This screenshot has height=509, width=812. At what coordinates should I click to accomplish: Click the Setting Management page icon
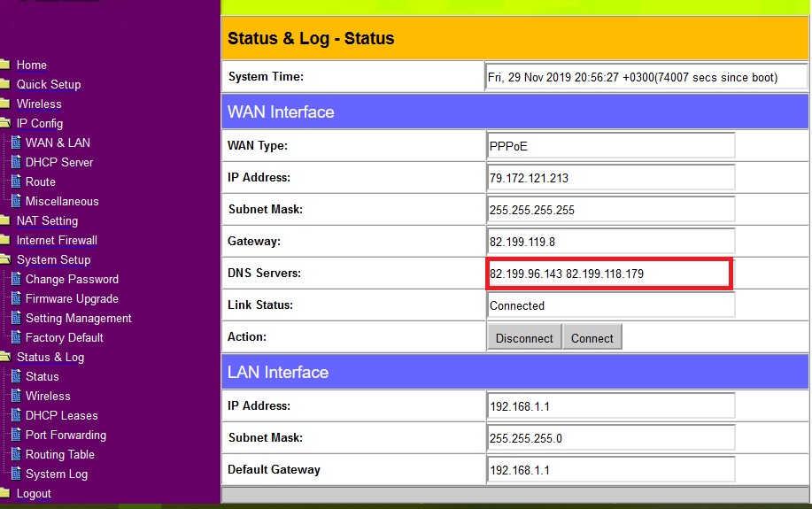click(17, 318)
